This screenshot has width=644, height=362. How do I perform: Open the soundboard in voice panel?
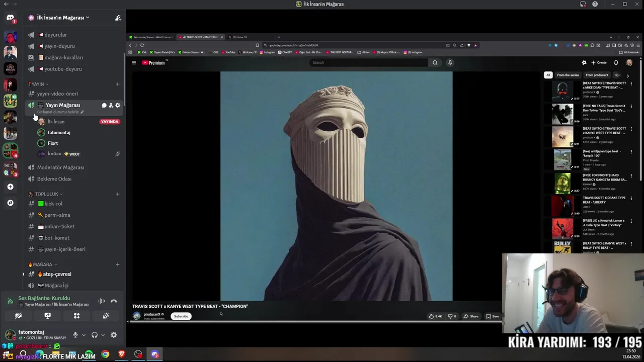106,316
